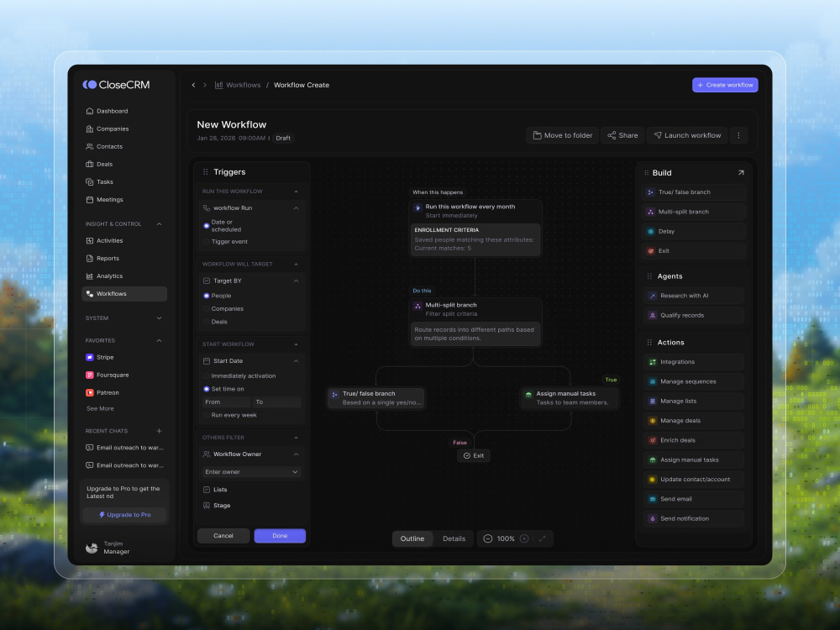The width and height of the screenshot is (840, 630).
Task: Switch to the Outline tab
Action: click(412, 539)
